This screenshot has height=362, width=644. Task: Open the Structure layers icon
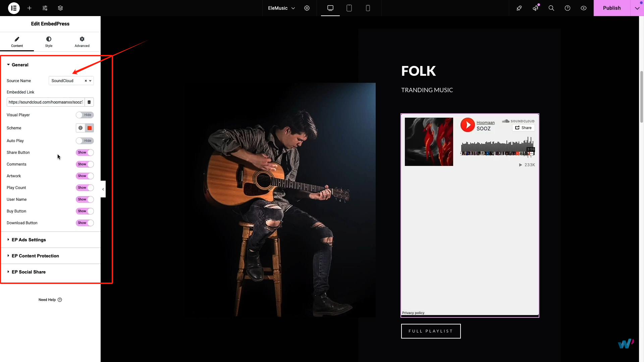point(60,8)
